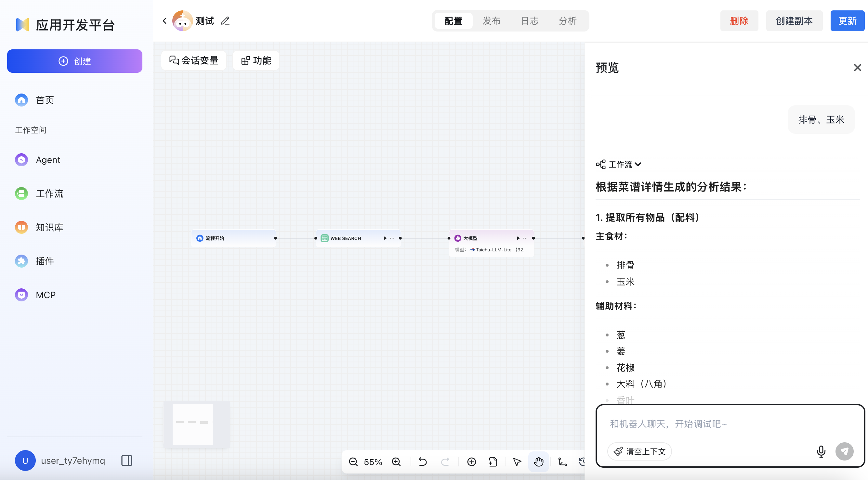Open the 大模型 node more options menu

(525, 238)
